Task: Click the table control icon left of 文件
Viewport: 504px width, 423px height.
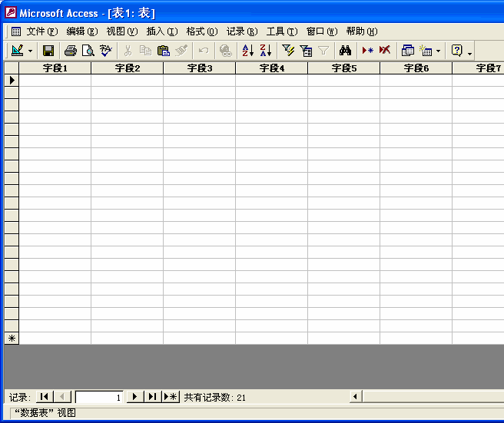Action: (x=16, y=31)
